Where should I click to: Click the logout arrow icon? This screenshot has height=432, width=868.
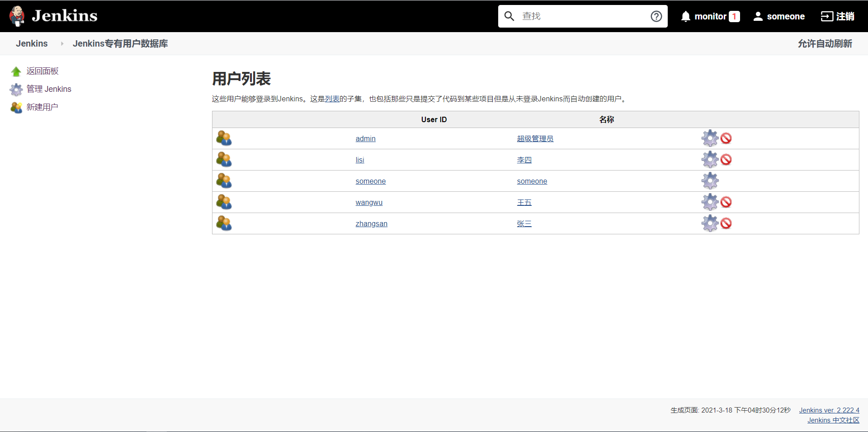pyautogui.click(x=827, y=16)
